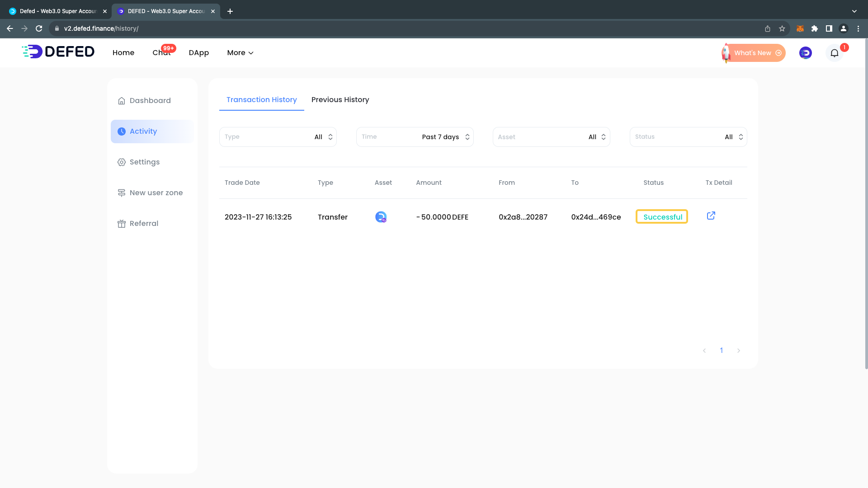Open the Type filter dropdown
This screenshot has width=868, height=488.
278,137
